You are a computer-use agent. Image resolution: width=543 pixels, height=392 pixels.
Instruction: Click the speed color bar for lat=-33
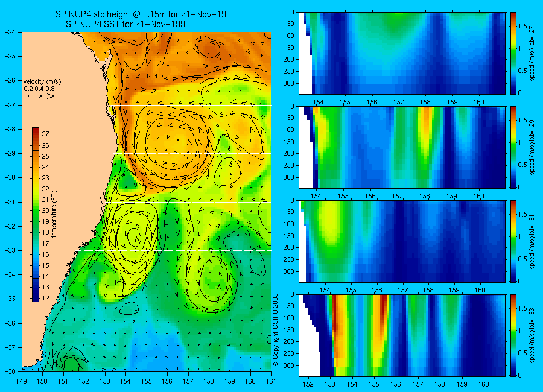tap(513, 335)
